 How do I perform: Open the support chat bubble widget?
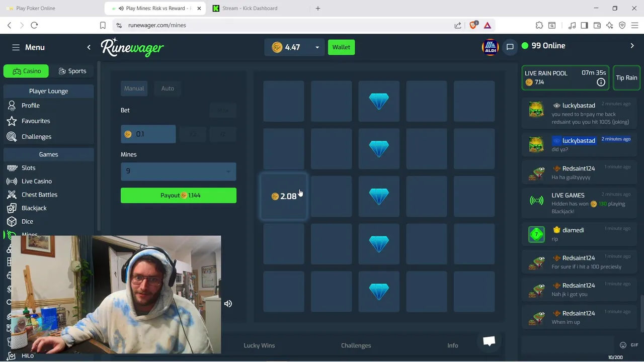coord(489,341)
